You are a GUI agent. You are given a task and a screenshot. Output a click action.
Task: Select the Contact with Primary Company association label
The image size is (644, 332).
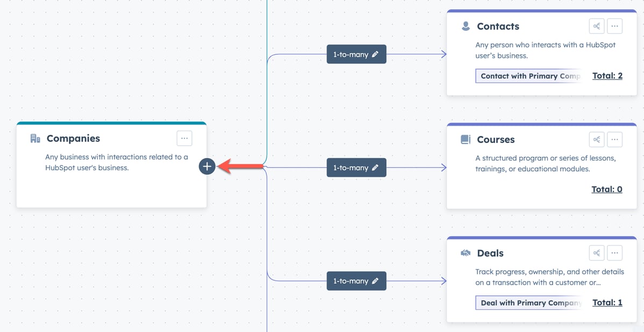pos(528,76)
